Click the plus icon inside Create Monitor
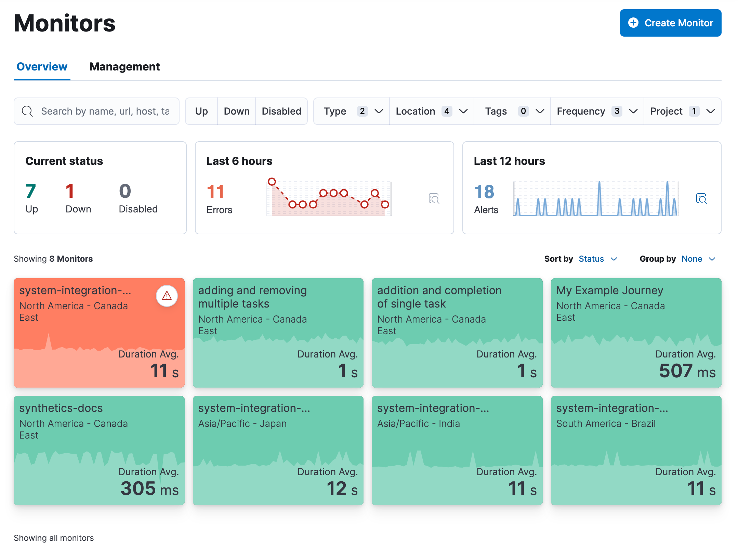This screenshot has width=738, height=560. coord(634,23)
